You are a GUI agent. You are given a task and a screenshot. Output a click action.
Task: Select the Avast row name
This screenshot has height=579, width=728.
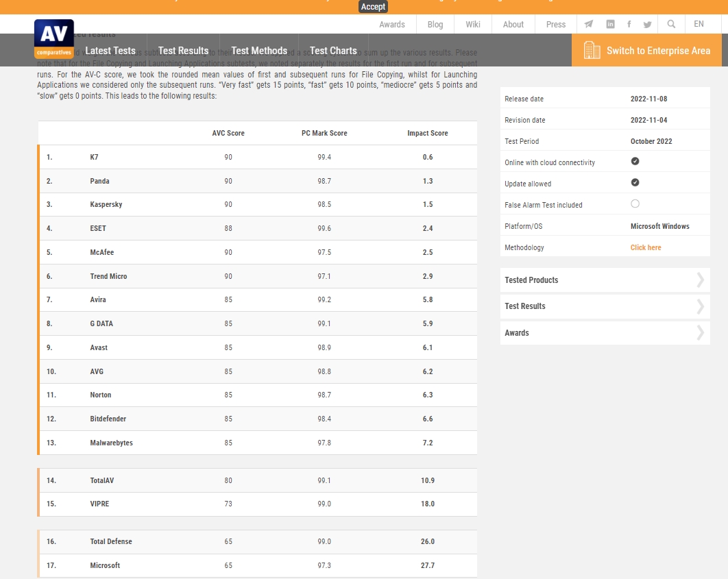(x=99, y=347)
